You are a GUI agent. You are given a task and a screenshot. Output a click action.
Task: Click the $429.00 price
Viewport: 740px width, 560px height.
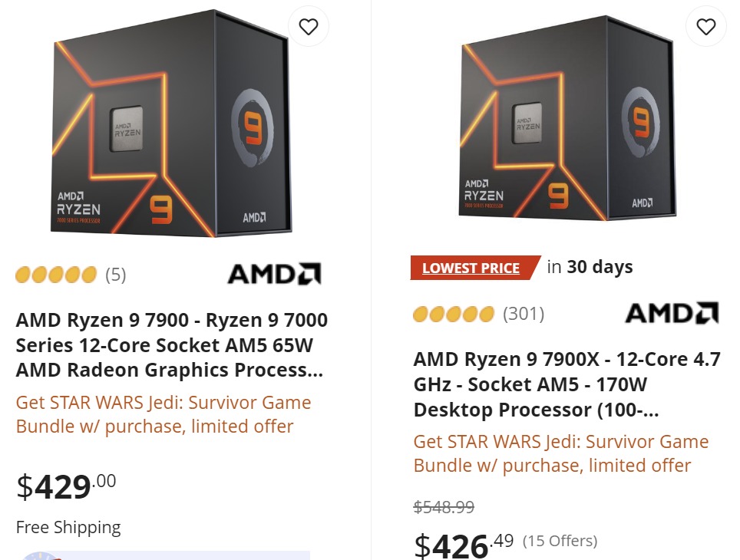[67, 486]
